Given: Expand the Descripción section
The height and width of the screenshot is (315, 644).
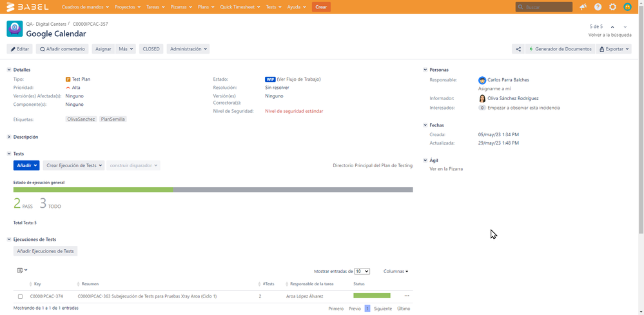Looking at the screenshot, I should (x=9, y=137).
